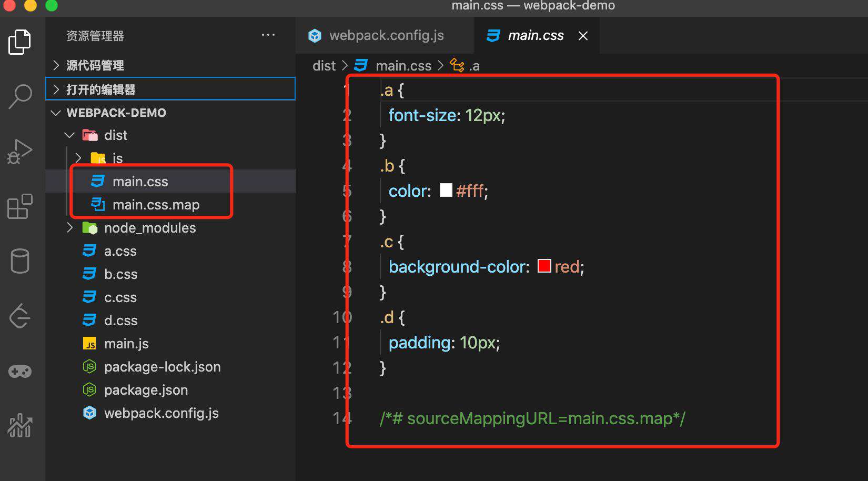
Task: Open the chart statistics view in activity bar
Action: 20,425
